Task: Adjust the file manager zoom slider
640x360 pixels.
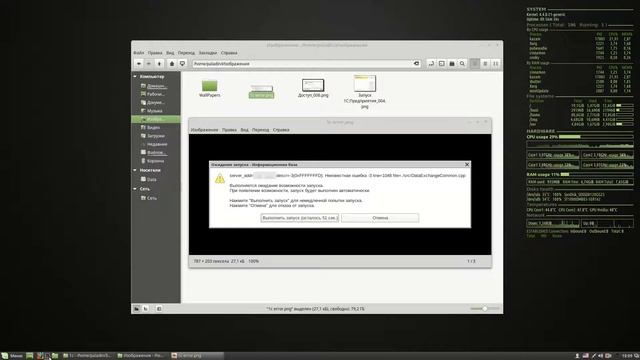Action: coord(484,309)
